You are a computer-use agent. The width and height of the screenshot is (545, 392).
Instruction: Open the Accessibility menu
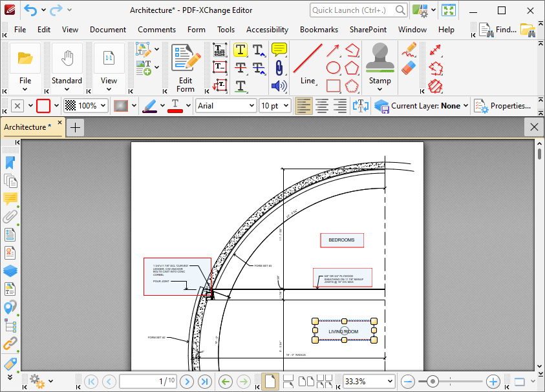tap(267, 30)
